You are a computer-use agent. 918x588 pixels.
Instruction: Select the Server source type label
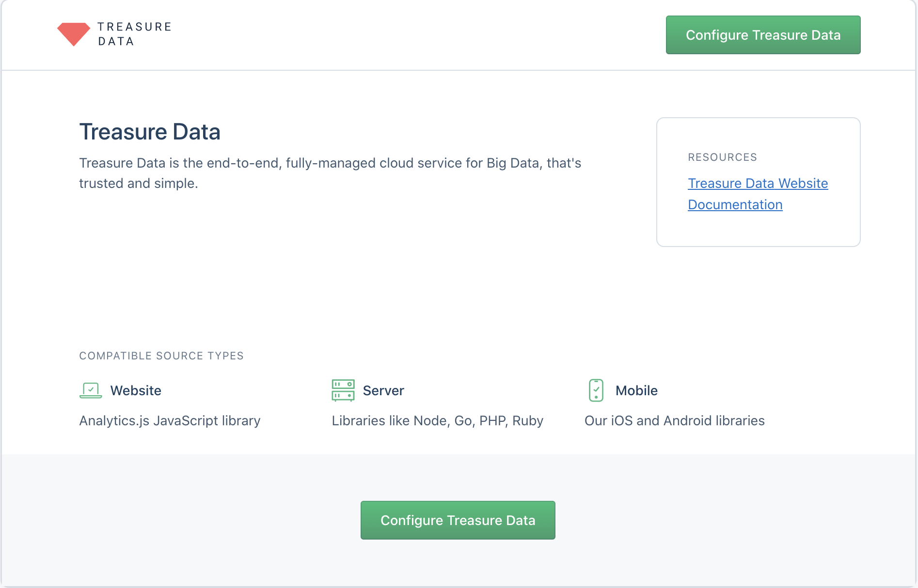[383, 391]
